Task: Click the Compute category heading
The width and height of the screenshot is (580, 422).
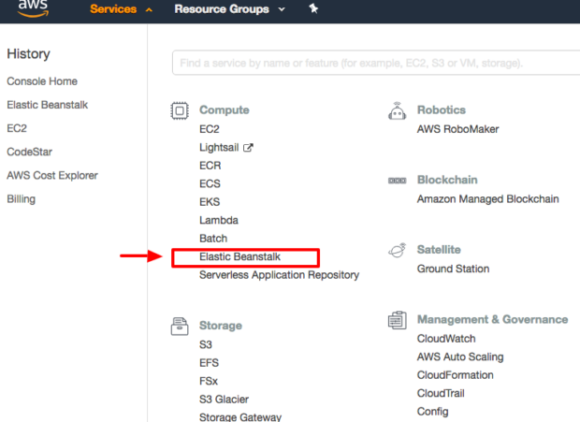Action: pos(224,110)
